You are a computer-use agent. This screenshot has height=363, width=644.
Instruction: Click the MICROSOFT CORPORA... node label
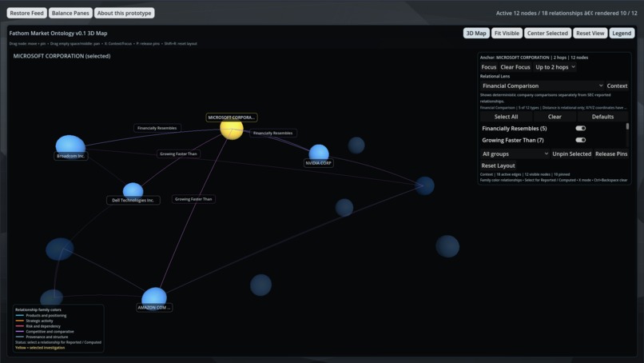click(232, 118)
